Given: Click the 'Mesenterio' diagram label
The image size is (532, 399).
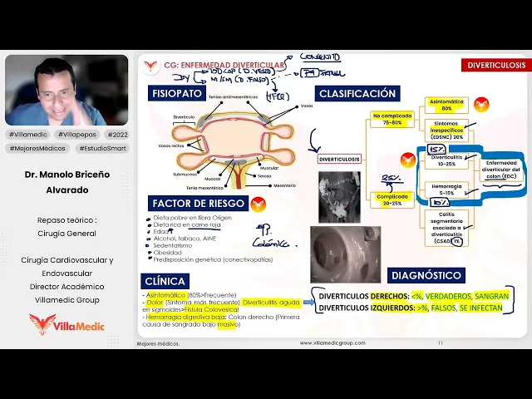Looking at the screenshot, I should tap(284, 185).
